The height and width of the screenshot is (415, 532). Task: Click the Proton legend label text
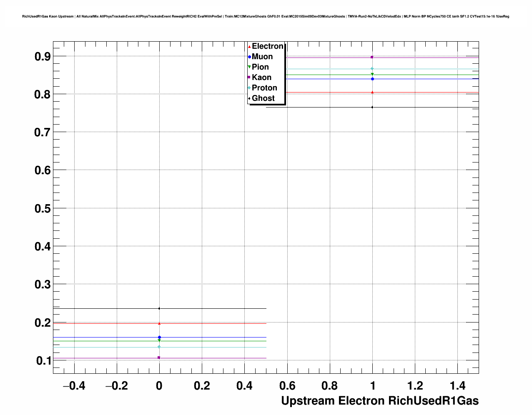coord(264,88)
